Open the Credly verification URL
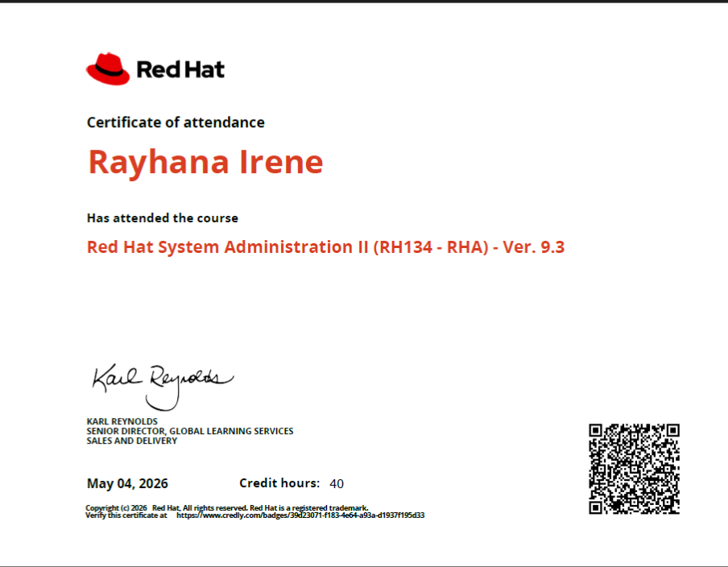728x567 pixels. click(300, 515)
